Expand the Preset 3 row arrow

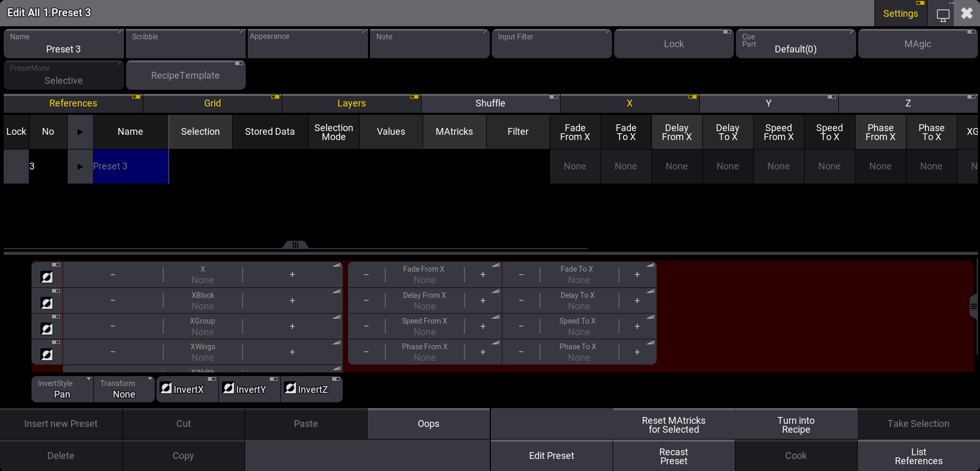tap(80, 166)
